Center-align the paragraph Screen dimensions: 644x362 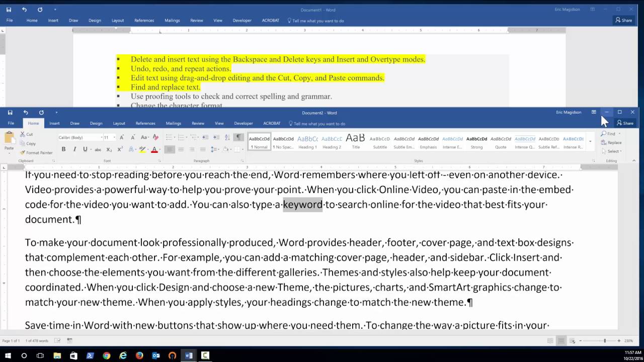(x=181, y=149)
